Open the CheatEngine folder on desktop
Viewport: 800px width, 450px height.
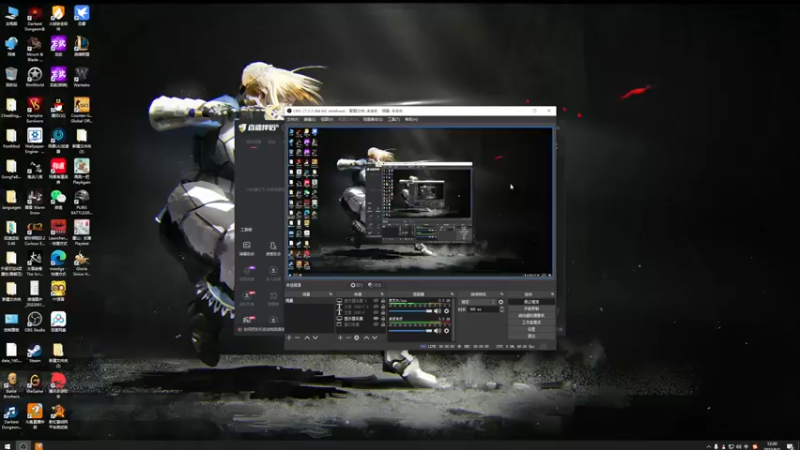pyautogui.click(x=11, y=108)
